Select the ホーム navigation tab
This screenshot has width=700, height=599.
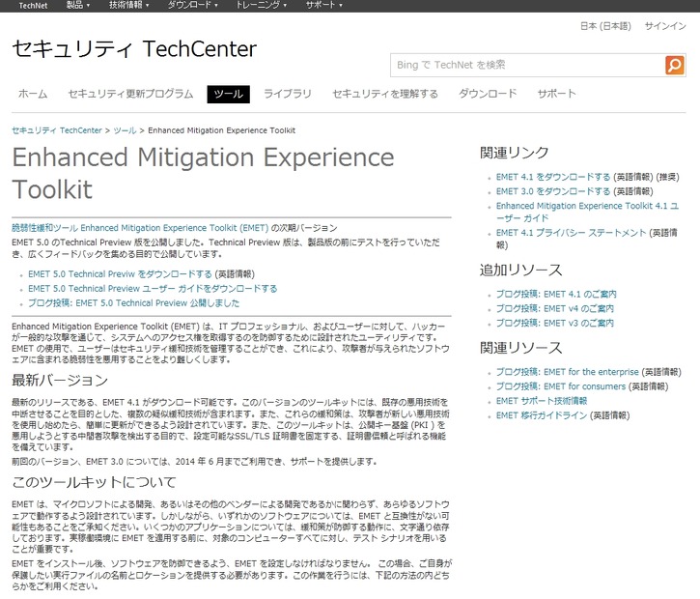pyautogui.click(x=33, y=94)
